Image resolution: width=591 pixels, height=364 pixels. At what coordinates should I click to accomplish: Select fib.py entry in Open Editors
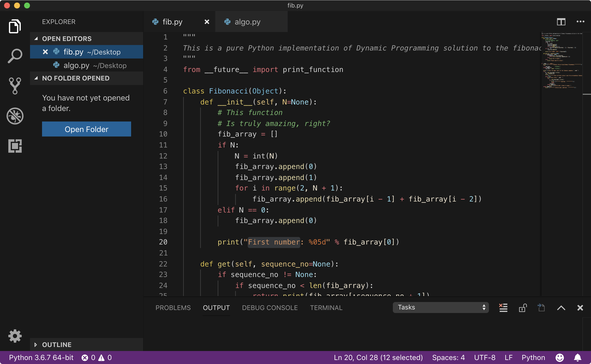86,52
